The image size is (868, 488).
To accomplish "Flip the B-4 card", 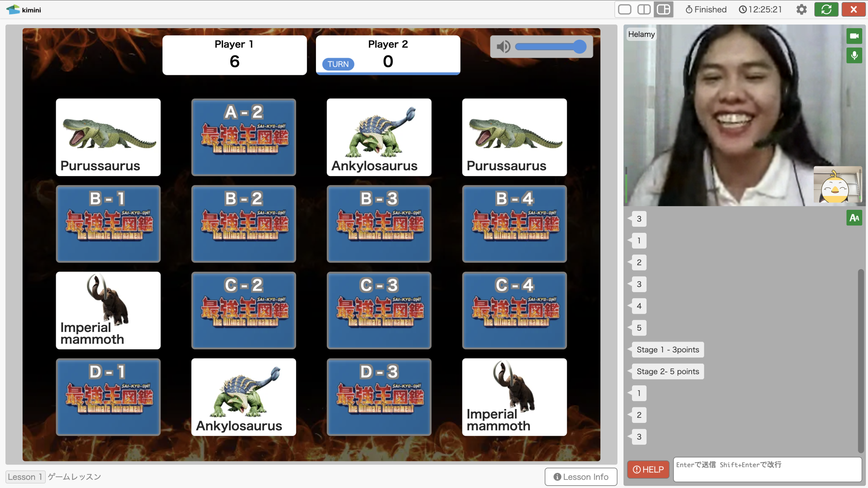I will point(514,224).
